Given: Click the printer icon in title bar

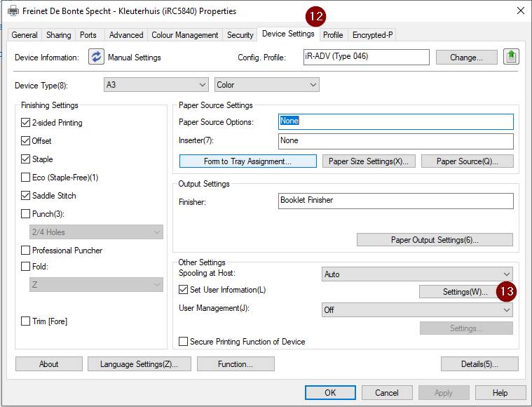Looking at the screenshot, I should [x=13, y=11].
